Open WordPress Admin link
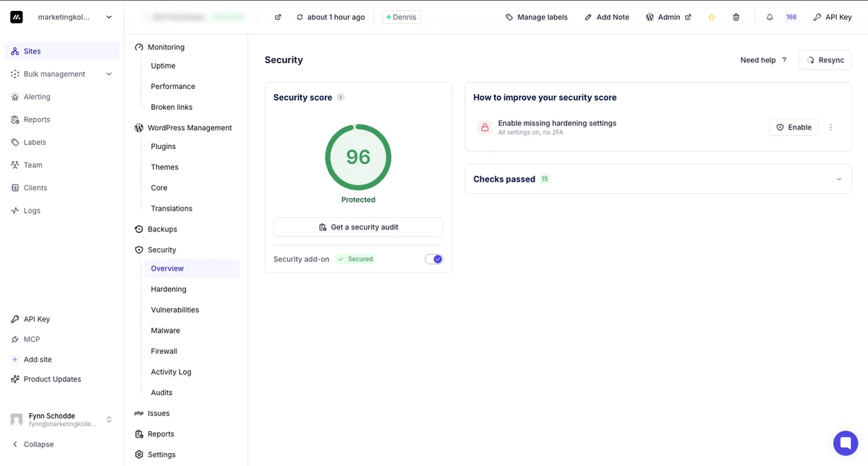 point(668,17)
